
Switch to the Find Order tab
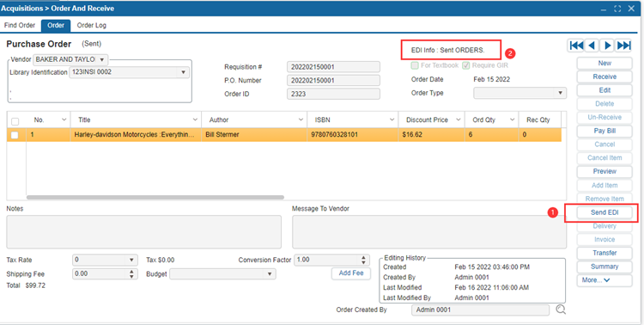click(x=20, y=25)
